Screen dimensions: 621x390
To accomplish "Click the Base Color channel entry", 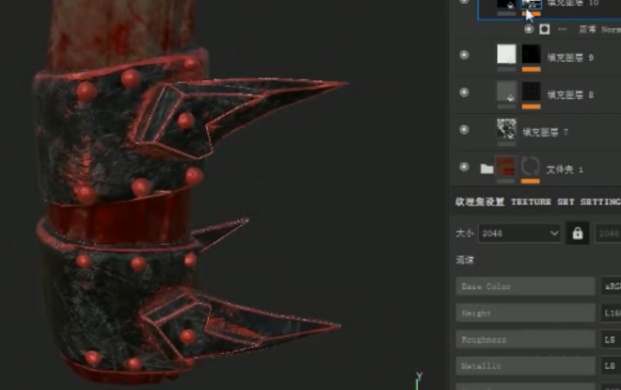I will tap(526, 286).
